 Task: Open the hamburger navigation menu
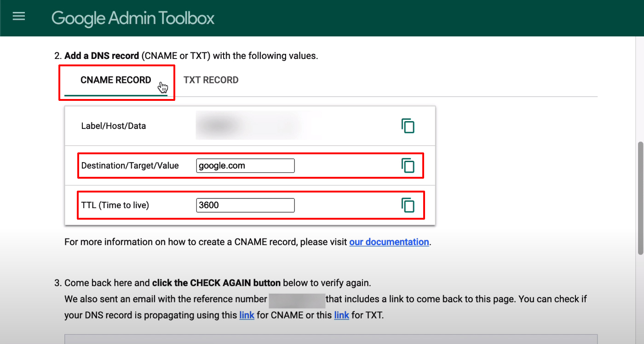pyautogui.click(x=19, y=17)
